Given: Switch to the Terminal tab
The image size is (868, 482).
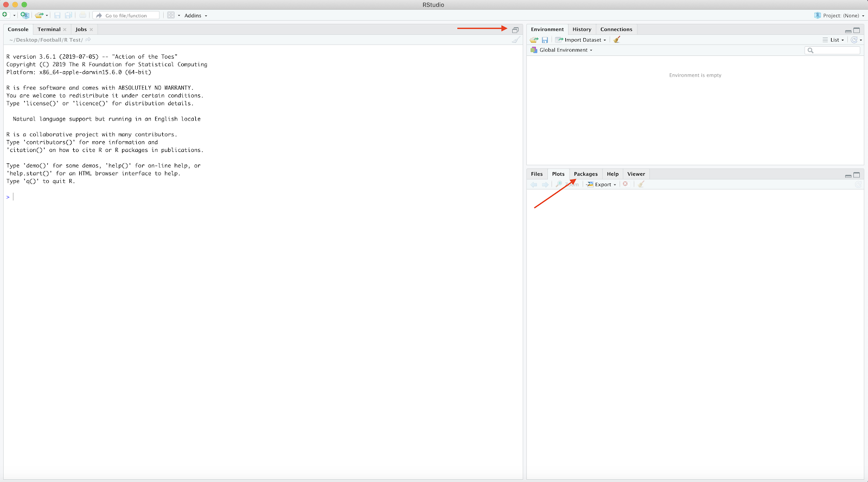Looking at the screenshot, I should click(x=49, y=29).
